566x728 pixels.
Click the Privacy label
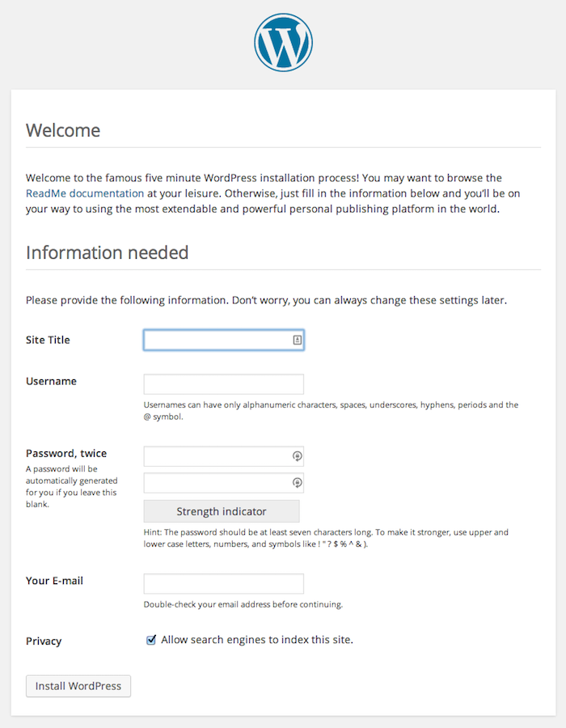44,641
